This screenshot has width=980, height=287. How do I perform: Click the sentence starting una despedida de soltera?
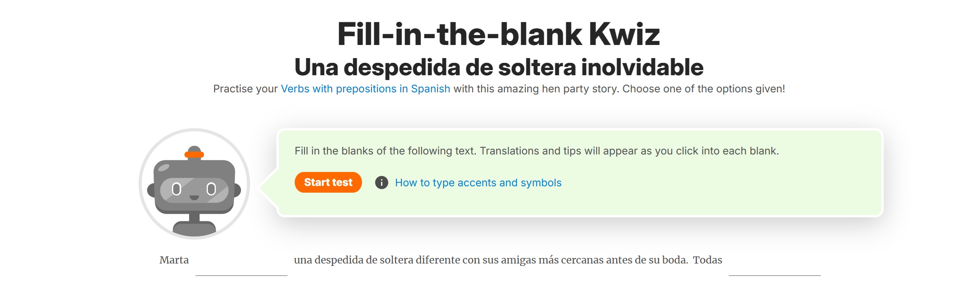491,260
